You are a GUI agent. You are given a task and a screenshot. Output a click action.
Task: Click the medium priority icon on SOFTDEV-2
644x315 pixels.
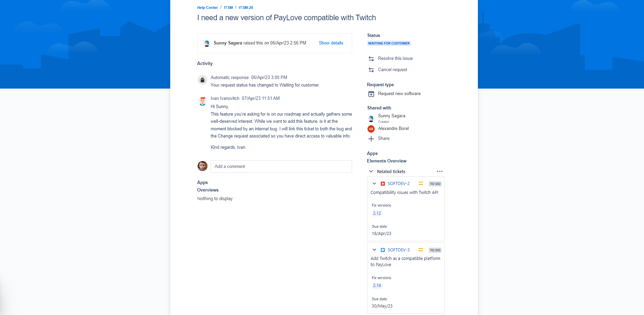click(x=421, y=184)
